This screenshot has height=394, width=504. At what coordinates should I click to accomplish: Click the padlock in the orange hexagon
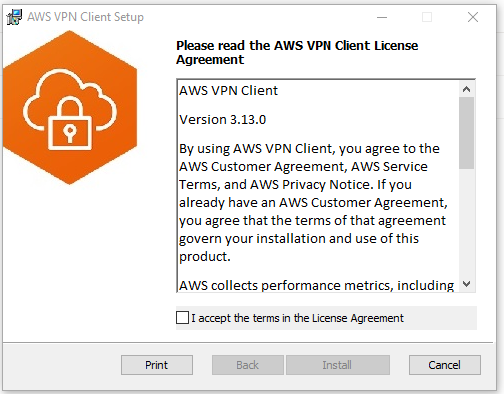70,124
